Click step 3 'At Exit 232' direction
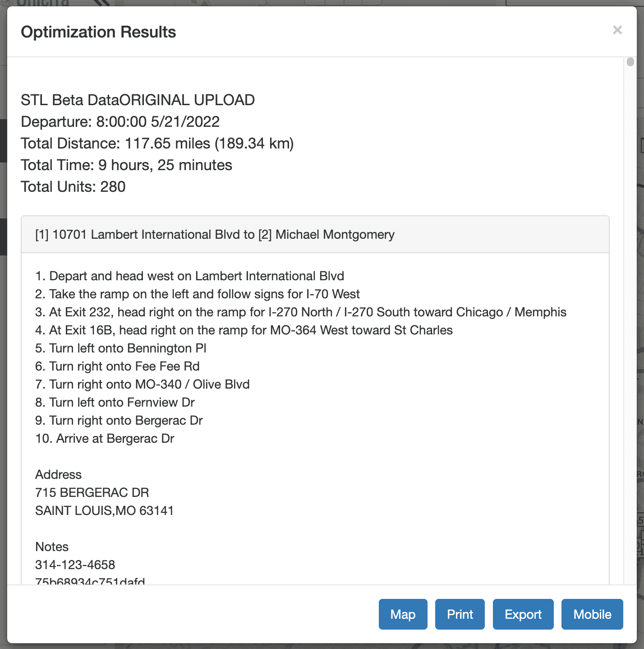 (301, 312)
